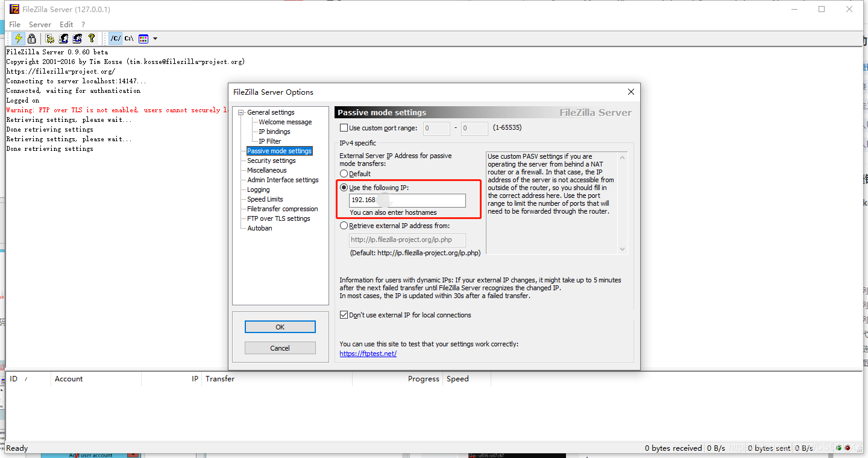Toggle the lightning bolt connect icon
Screen dimensions: 868x458
point(19,39)
